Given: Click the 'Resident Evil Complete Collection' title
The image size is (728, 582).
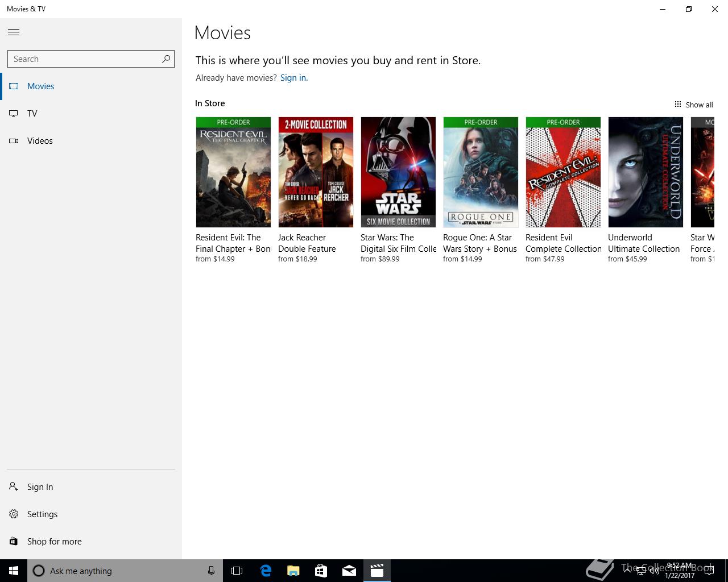Looking at the screenshot, I should click(564, 243).
